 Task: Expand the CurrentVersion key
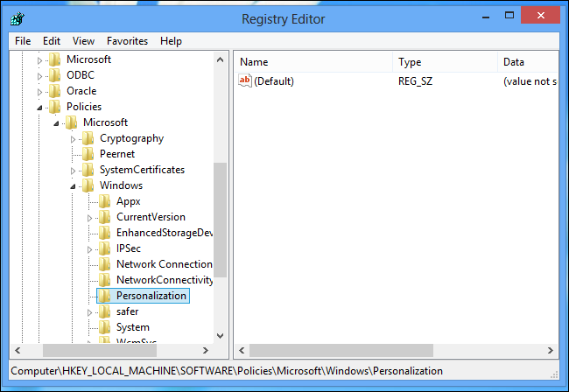(89, 218)
